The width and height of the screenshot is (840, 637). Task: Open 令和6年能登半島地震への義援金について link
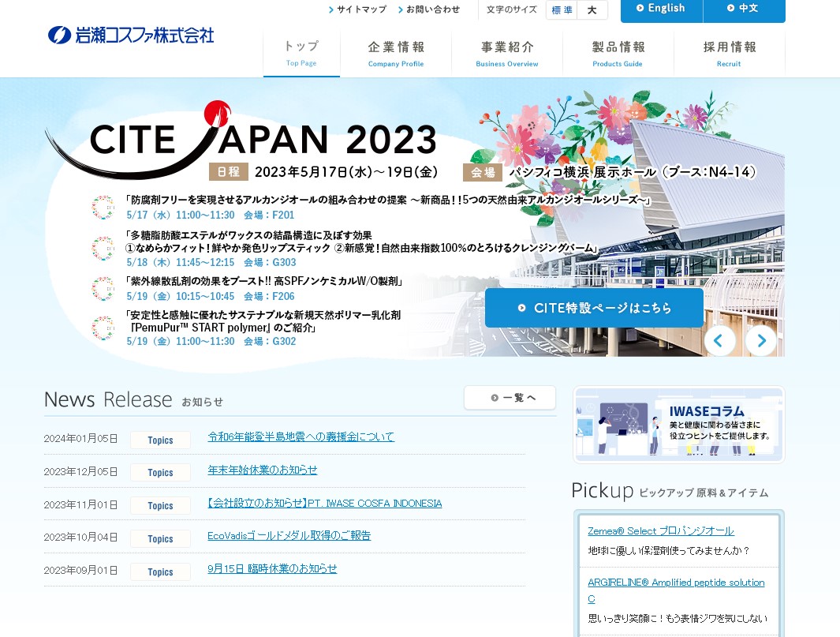pos(301,437)
